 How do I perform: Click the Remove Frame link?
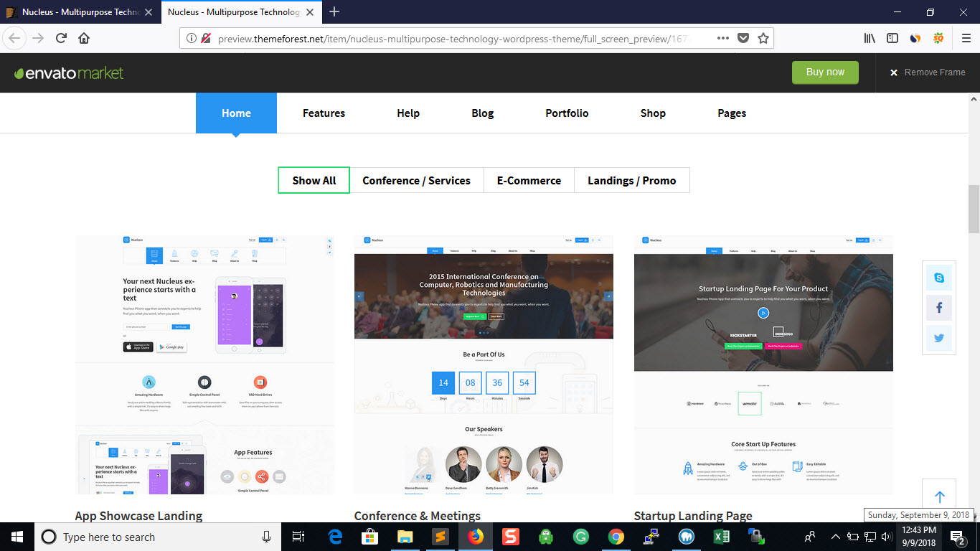[928, 72]
